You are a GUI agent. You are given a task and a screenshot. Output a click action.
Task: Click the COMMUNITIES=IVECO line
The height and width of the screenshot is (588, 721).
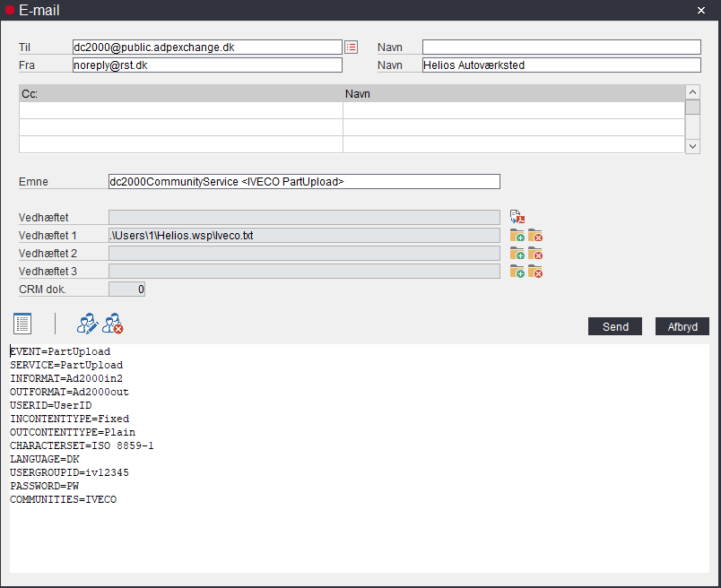coord(64,499)
